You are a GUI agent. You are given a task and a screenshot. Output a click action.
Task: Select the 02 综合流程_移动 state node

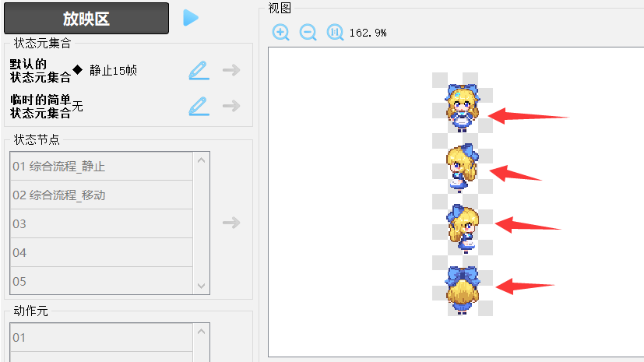point(100,195)
